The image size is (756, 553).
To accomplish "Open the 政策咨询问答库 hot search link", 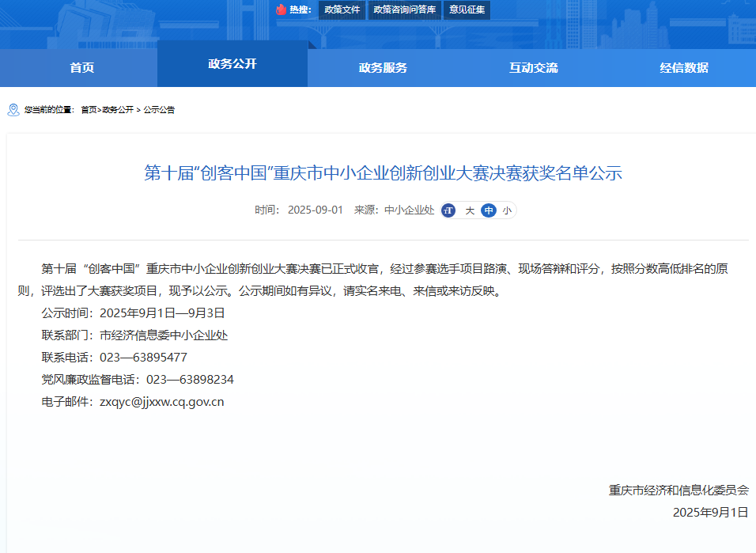I will 405,9.
